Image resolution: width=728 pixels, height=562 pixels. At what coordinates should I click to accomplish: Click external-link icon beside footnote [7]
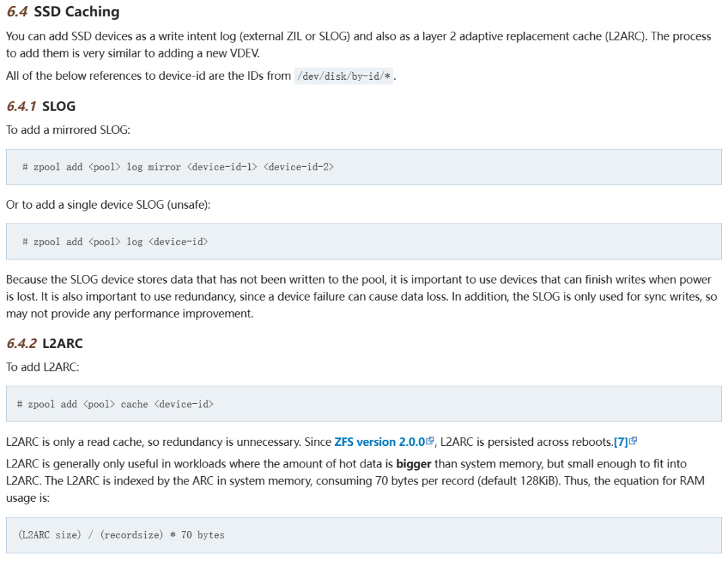633,442
